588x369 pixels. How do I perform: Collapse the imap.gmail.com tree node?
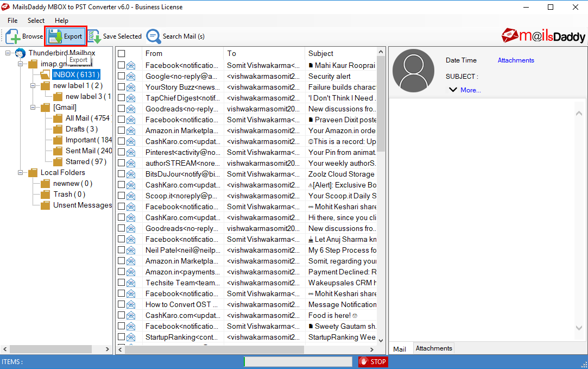(20, 64)
